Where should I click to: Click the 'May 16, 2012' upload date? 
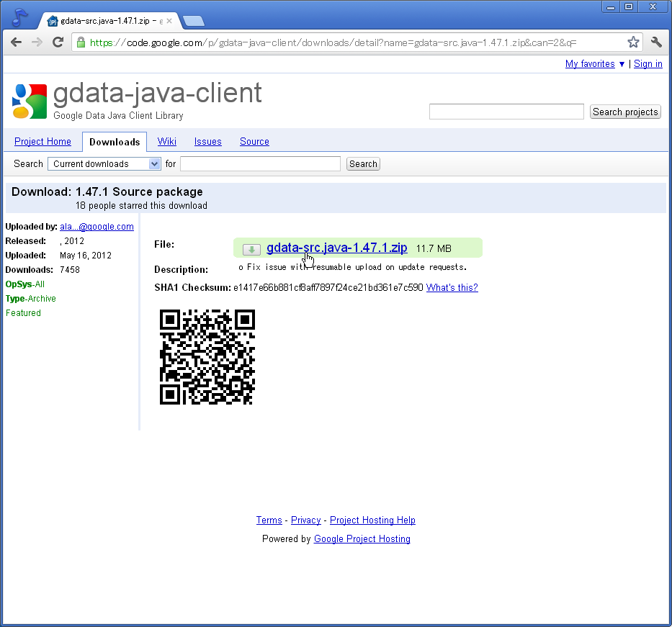pyautogui.click(x=86, y=256)
